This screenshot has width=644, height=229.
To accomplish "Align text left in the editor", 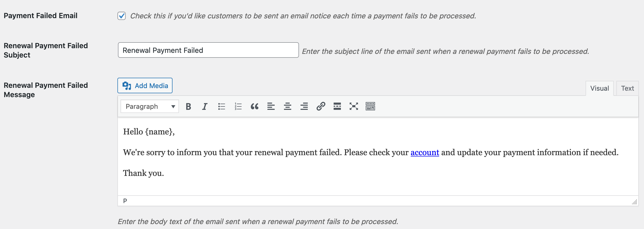I will click(271, 106).
